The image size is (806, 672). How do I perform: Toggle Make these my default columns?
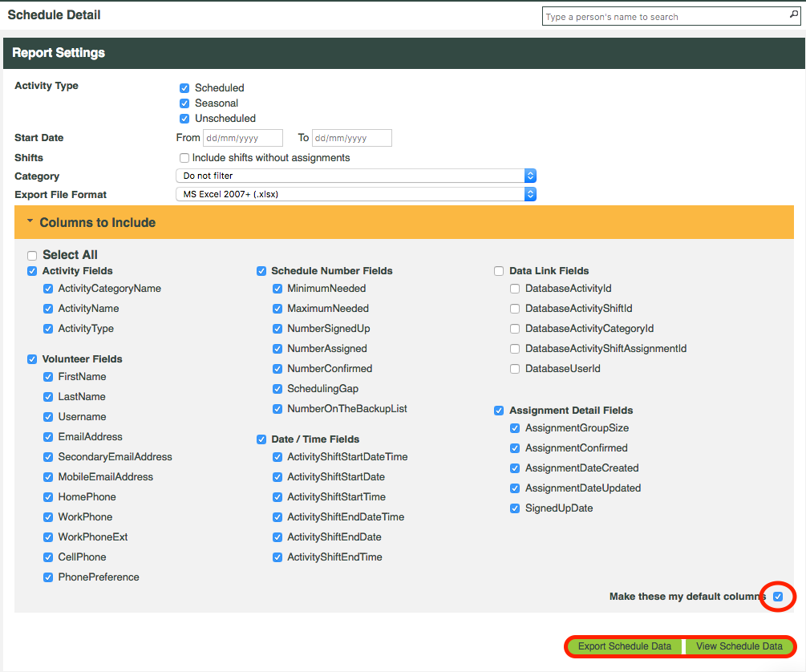778,597
